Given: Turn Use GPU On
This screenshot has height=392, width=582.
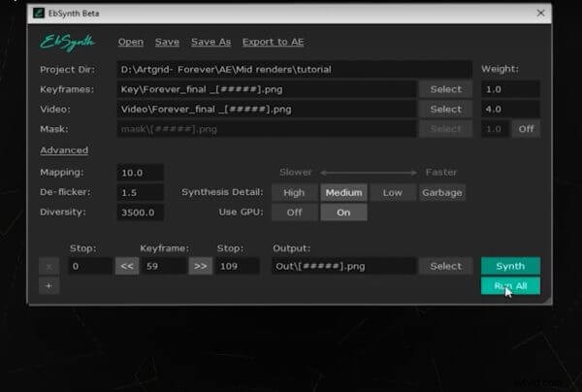Looking at the screenshot, I should 343,212.
